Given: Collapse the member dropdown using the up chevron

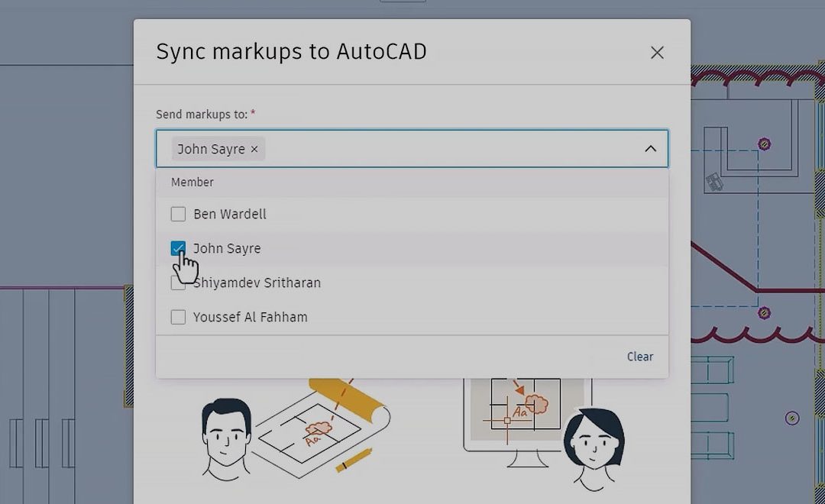Looking at the screenshot, I should pyautogui.click(x=650, y=149).
